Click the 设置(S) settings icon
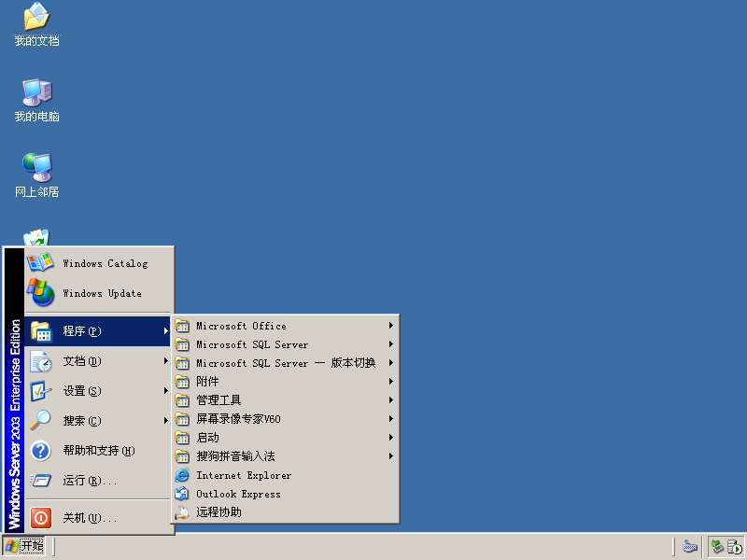 [x=41, y=391]
